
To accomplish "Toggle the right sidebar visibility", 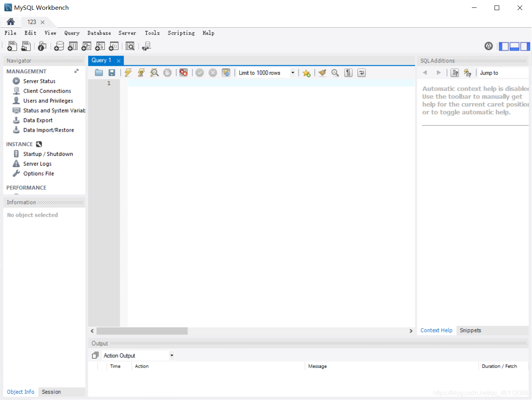I will (525, 46).
